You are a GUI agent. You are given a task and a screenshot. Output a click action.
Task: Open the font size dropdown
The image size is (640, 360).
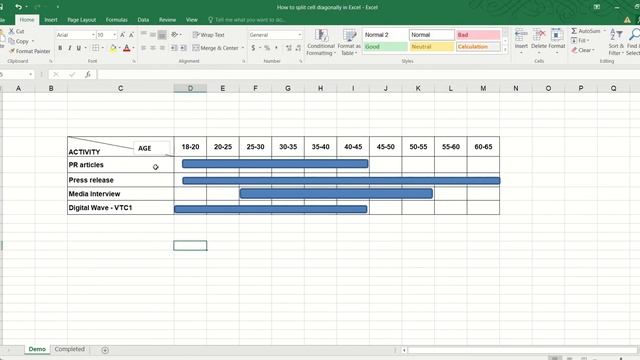point(115,35)
